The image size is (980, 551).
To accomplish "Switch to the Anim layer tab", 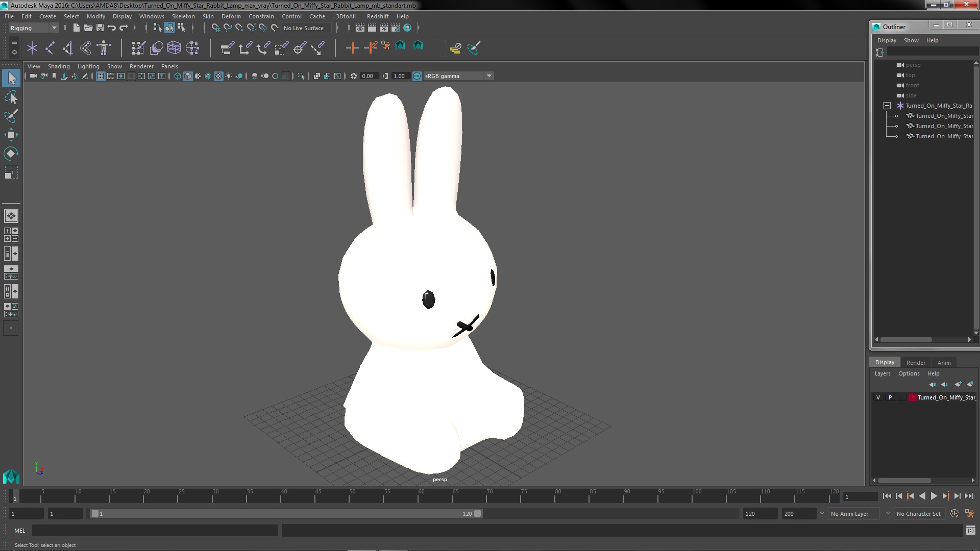I will (x=944, y=363).
